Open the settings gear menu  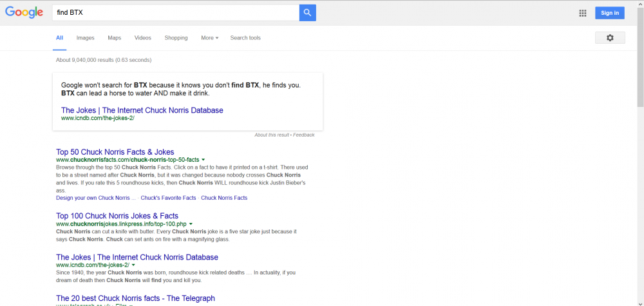(x=610, y=38)
